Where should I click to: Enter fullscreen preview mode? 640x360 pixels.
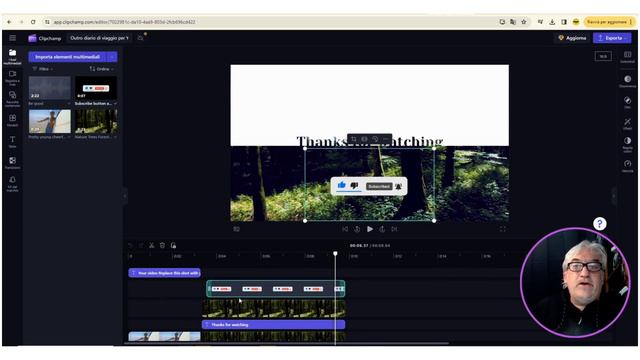pyautogui.click(x=502, y=229)
